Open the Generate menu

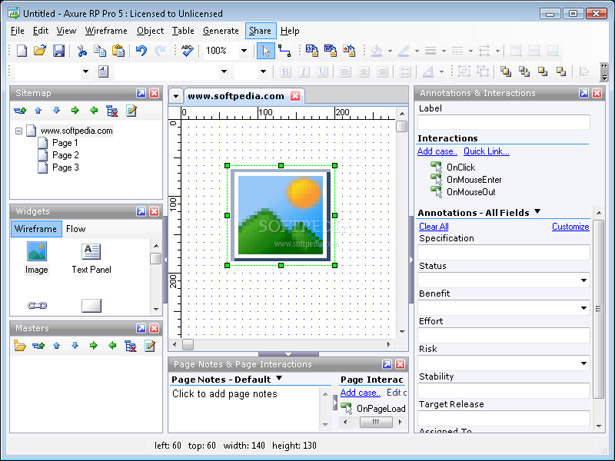tap(221, 31)
